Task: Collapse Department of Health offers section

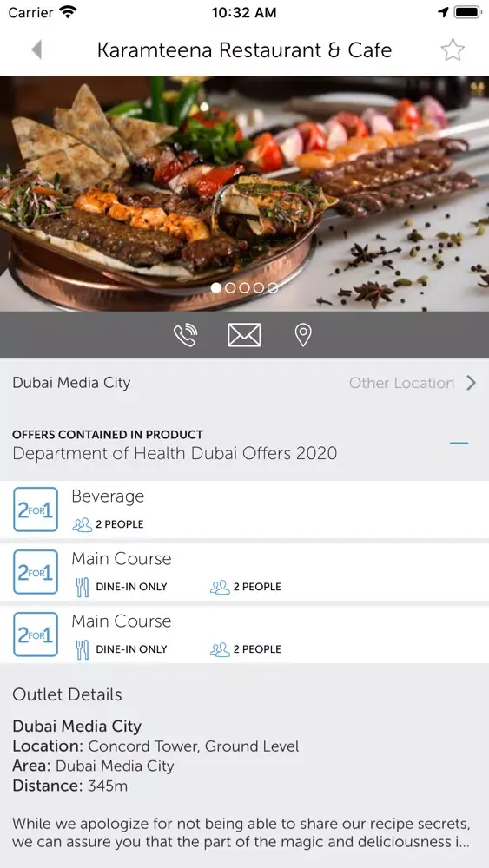Action: click(459, 444)
